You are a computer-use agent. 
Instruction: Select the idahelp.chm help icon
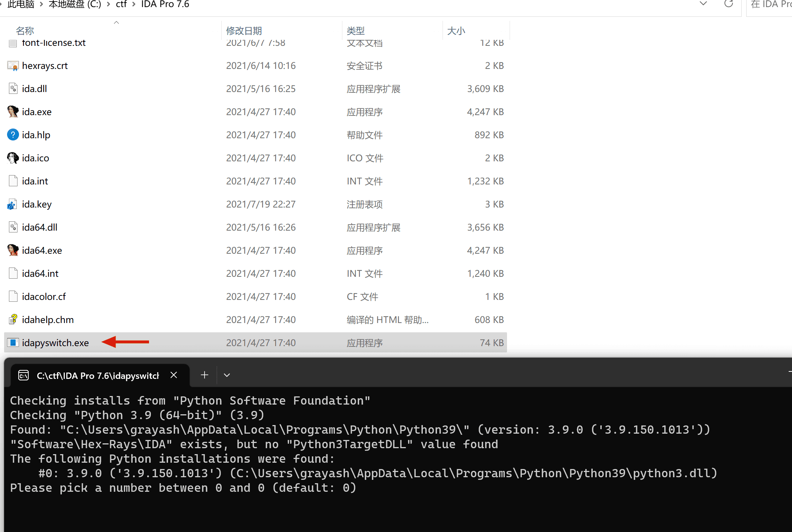13,320
